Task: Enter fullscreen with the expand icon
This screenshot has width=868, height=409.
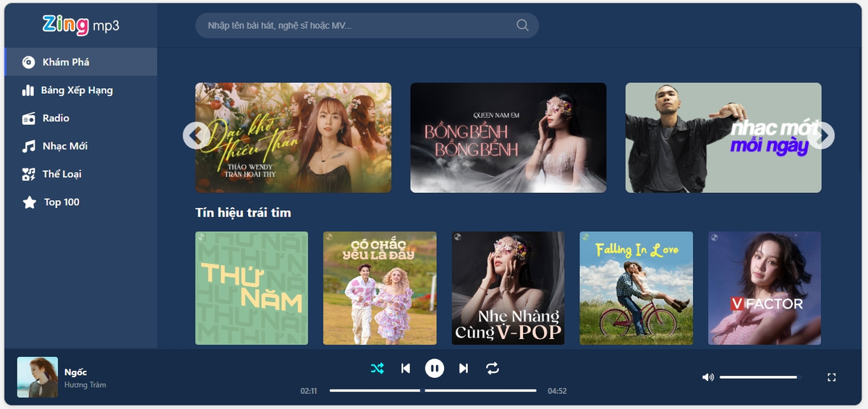Action: click(x=832, y=377)
